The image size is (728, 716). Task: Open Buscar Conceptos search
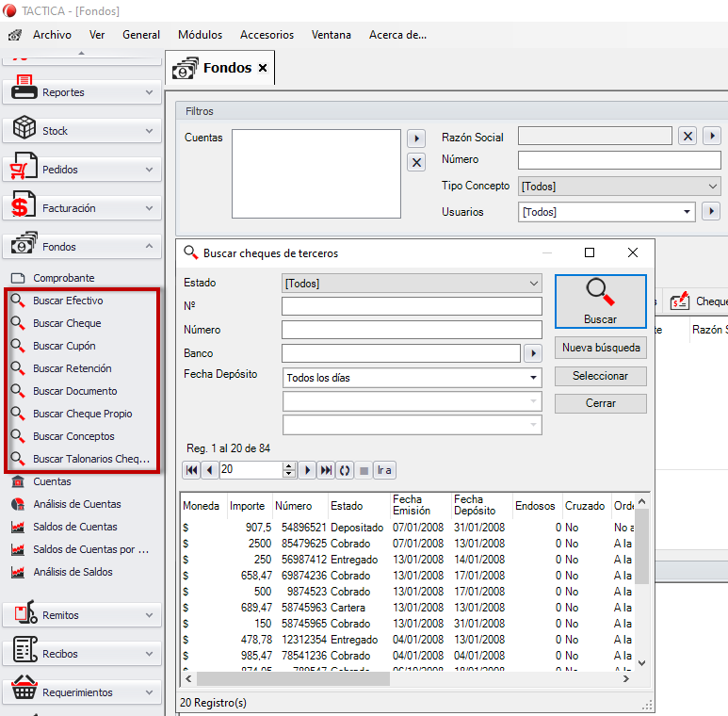[73, 436]
